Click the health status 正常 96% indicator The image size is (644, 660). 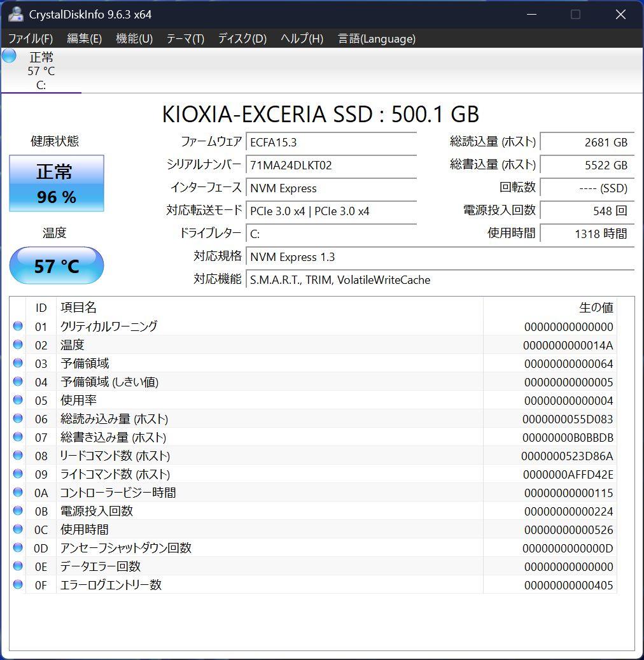56,183
